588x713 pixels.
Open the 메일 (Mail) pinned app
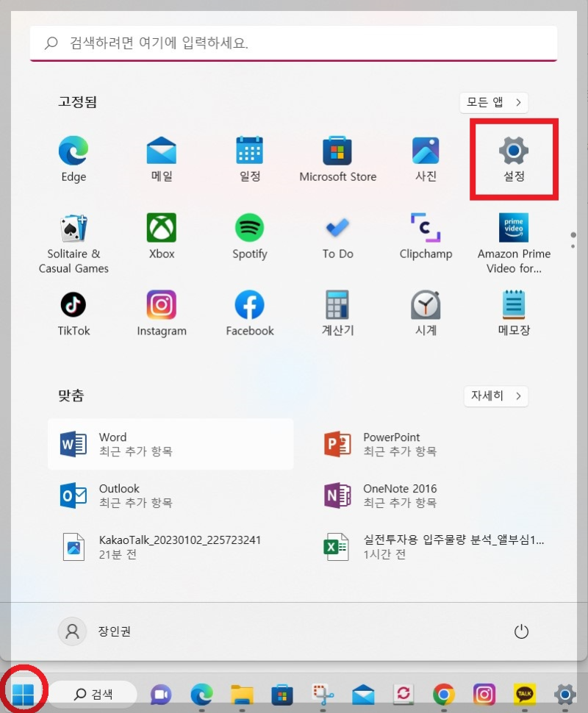click(x=162, y=159)
